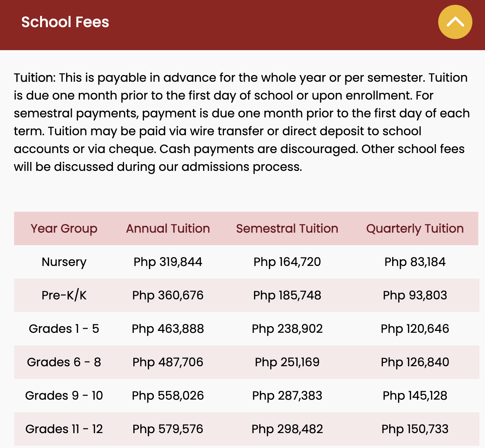Click the Semestral Tuition column header
Image resolution: width=485 pixels, height=448 pixels.
coord(287,228)
